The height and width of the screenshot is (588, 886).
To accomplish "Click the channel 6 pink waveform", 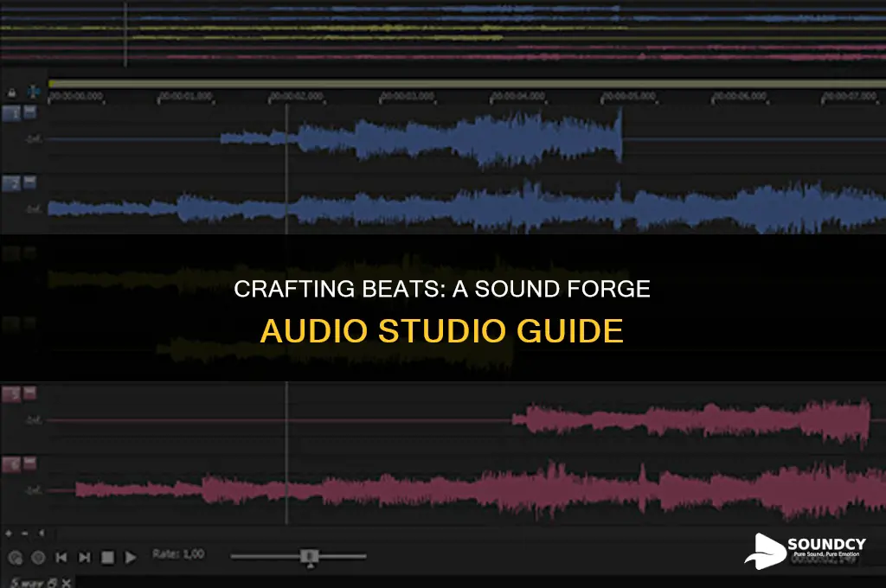I will pyautogui.click(x=480, y=490).
